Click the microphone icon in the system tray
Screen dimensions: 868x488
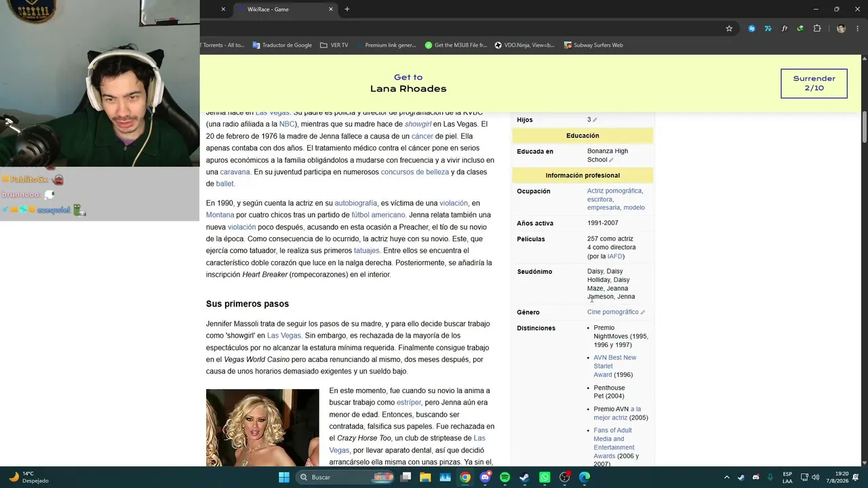click(771, 477)
